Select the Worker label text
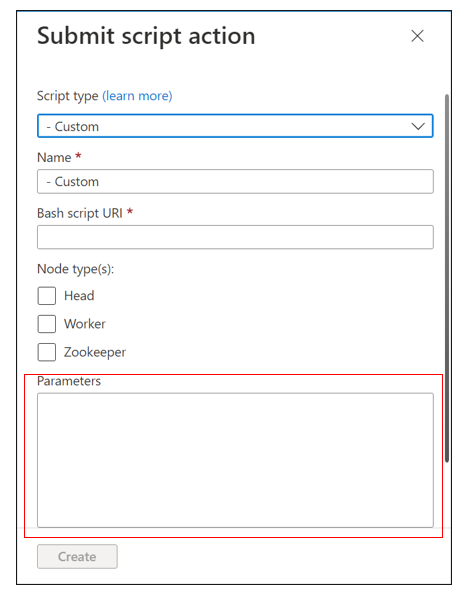This screenshot has height=593, width=468. [x=85, y=324]
